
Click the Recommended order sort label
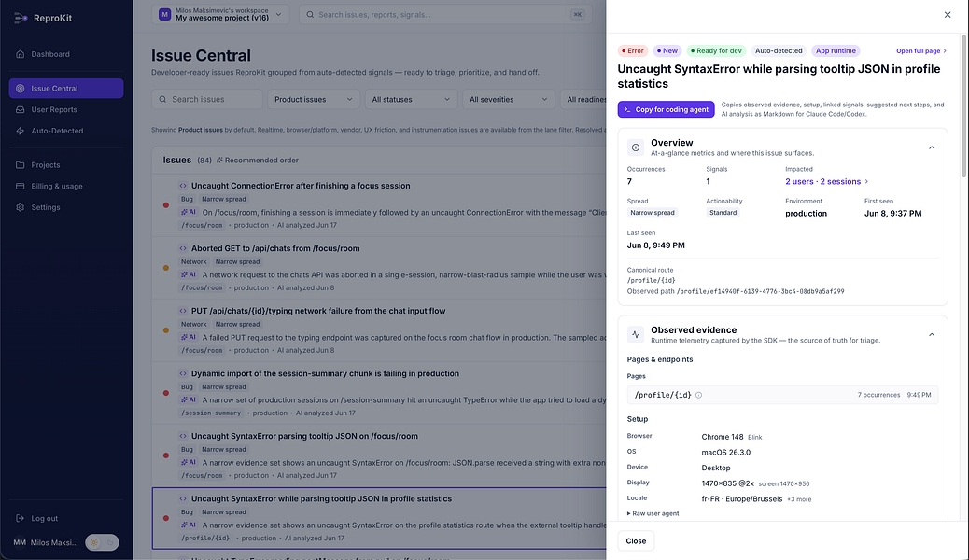[258, 161]
